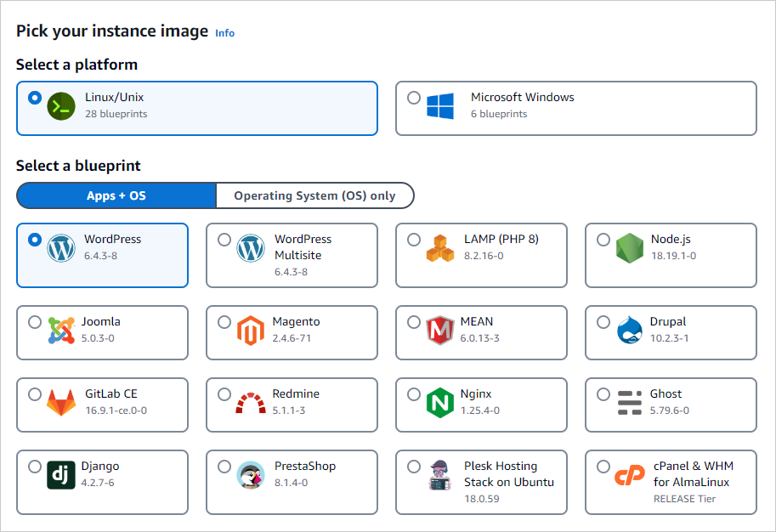The height and width of the screenshot is (532, 776).
Task: Select the MEAN radio button
Action: click(x=414, y=322)
